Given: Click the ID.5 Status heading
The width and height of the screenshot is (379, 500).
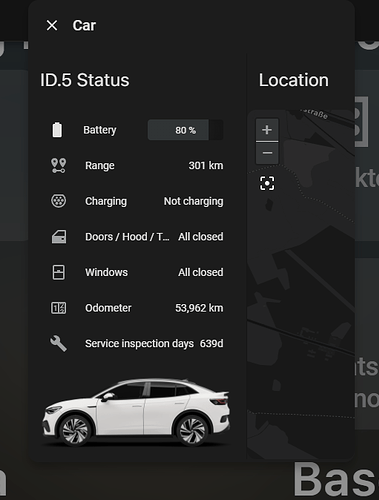Looking at the screenshot, I should point(85,80).
